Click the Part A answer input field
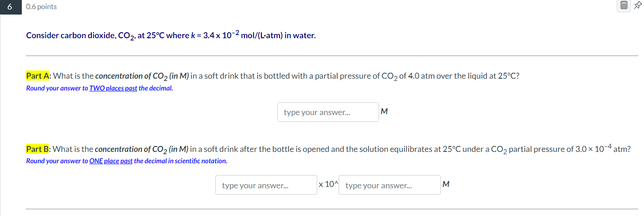The height and width of the screenshot is (216, 644). [328, 112]
